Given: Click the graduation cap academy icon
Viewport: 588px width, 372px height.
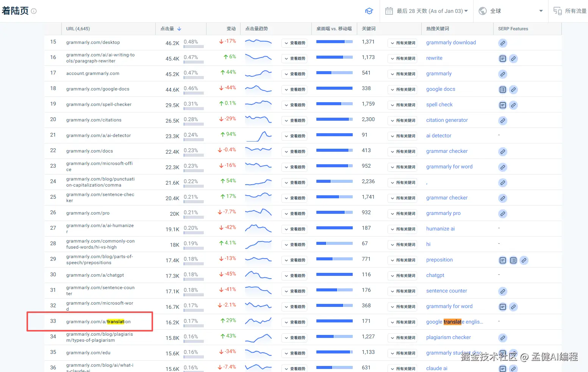Looking at the screenshot, I should click(369, 11).
